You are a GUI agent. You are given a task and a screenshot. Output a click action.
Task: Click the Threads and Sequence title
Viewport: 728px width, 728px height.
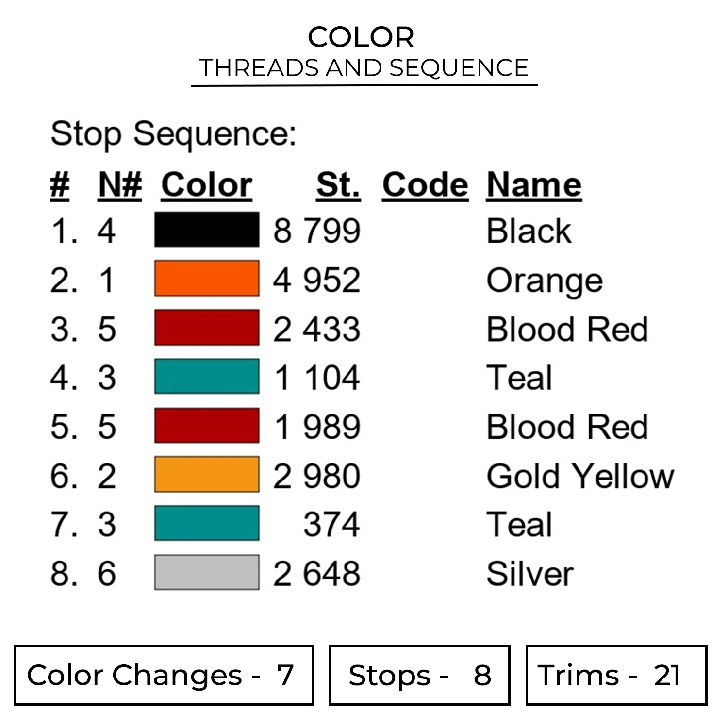[364, 68]
